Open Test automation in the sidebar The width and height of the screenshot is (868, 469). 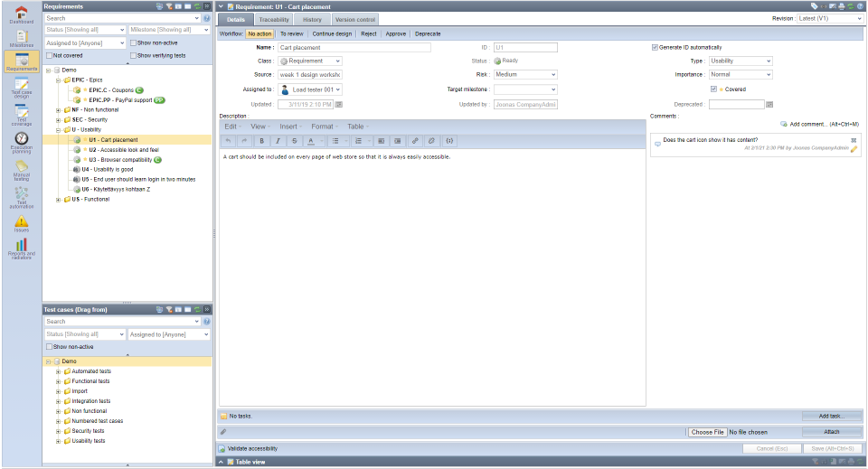[x=21, y=197]
